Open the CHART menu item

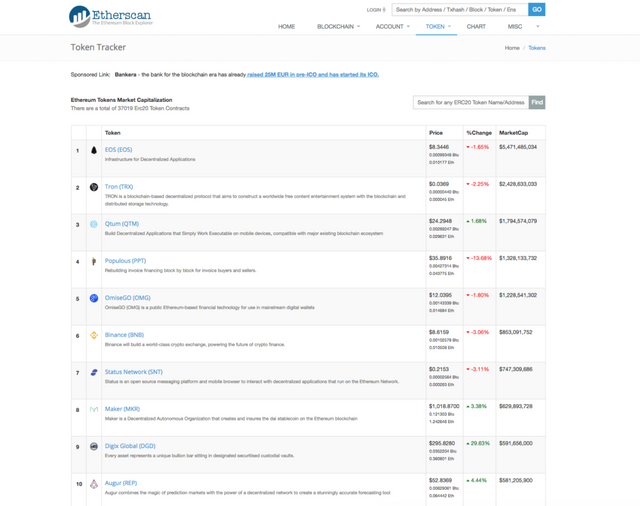(x=476, y=27)
